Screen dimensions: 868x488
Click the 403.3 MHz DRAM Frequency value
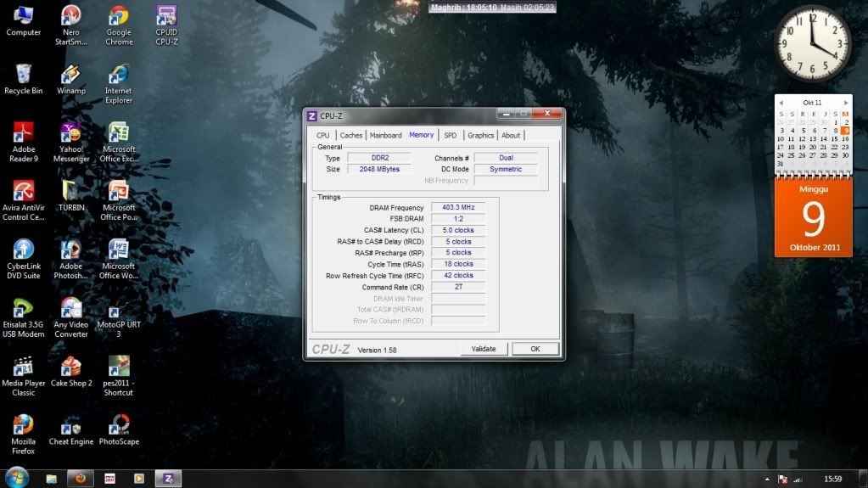458,207
